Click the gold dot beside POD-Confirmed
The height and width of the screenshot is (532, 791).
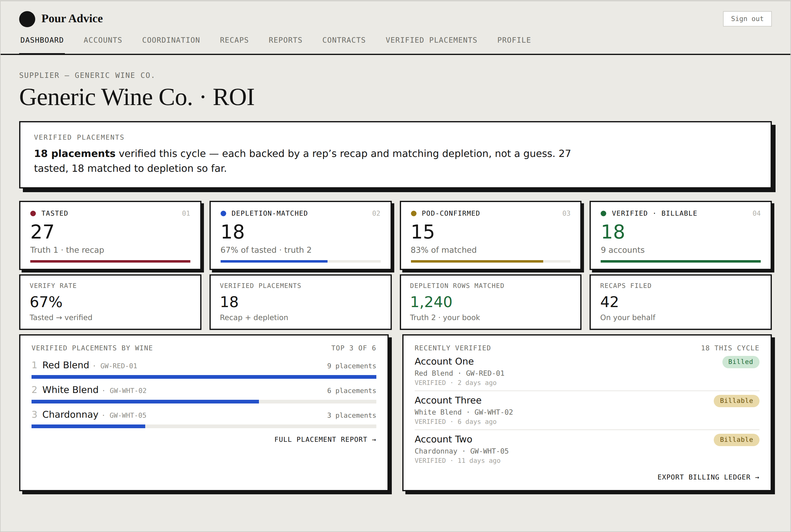tap(414, 213)
